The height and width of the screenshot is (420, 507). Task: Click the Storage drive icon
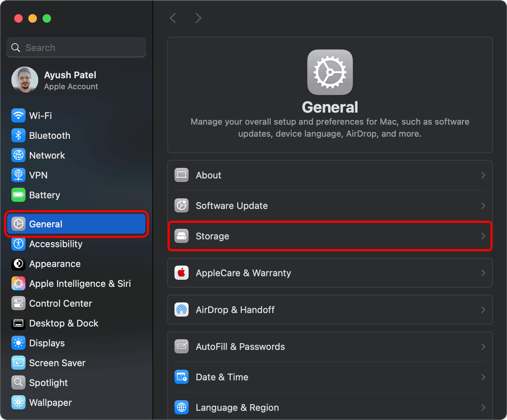click(x=182, y=236)
